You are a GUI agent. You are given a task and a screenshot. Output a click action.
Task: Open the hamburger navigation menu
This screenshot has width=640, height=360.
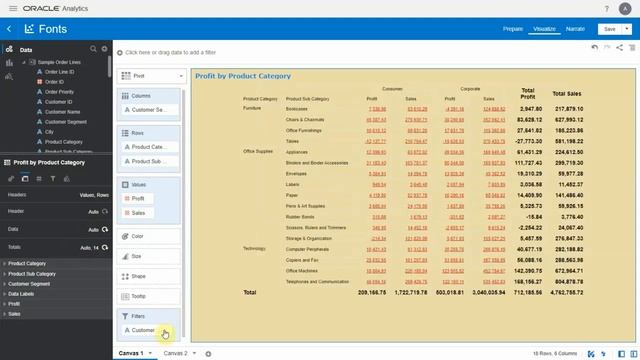coord(13,8)
